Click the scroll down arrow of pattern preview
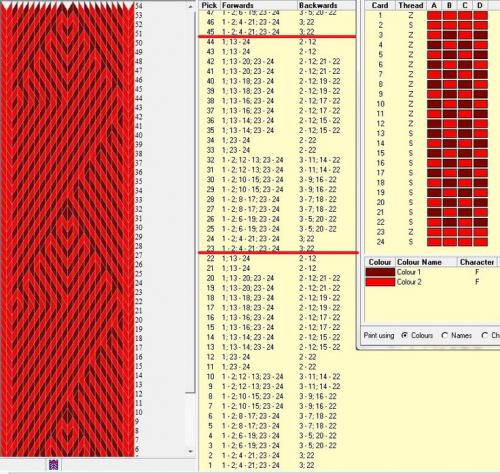500x474 pixels. pyautogui.click(x=191, y=451)
